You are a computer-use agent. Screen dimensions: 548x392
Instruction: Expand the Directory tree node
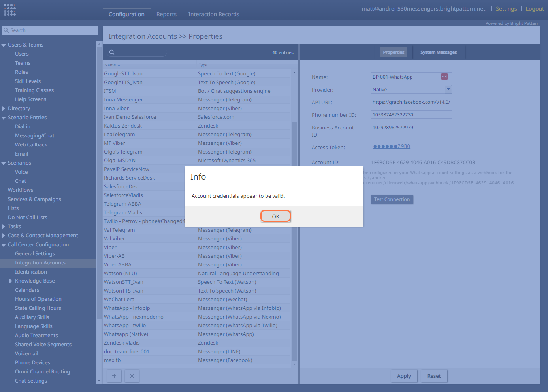[x=4, y=109]
